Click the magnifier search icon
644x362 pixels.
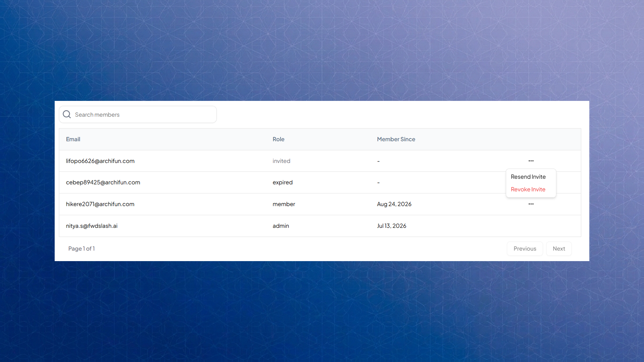(67, 114)
